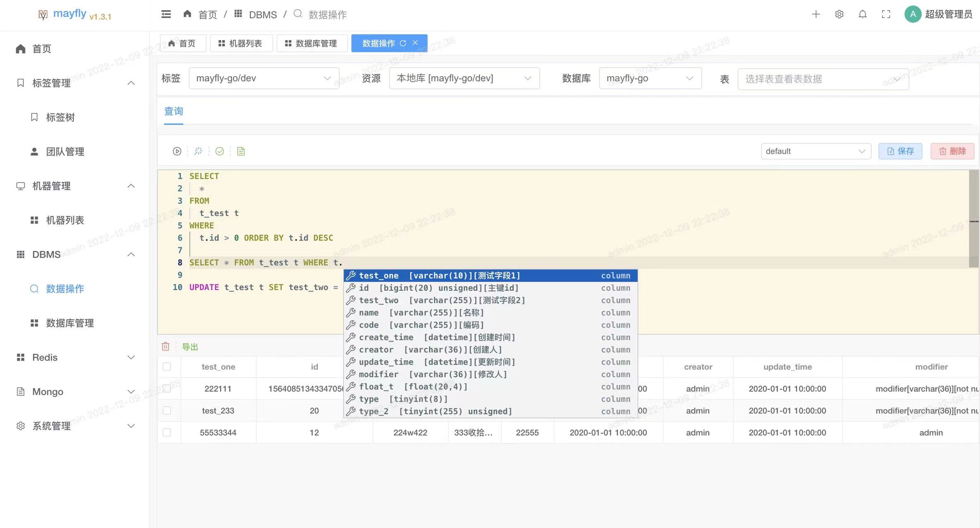Check the row with test_233

pos(167,410)
